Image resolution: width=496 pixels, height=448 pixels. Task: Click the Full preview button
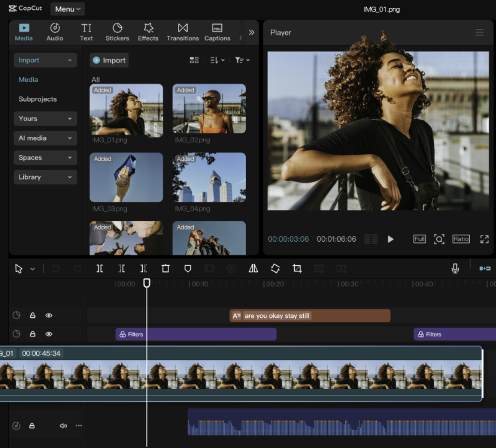click(419, 239)
